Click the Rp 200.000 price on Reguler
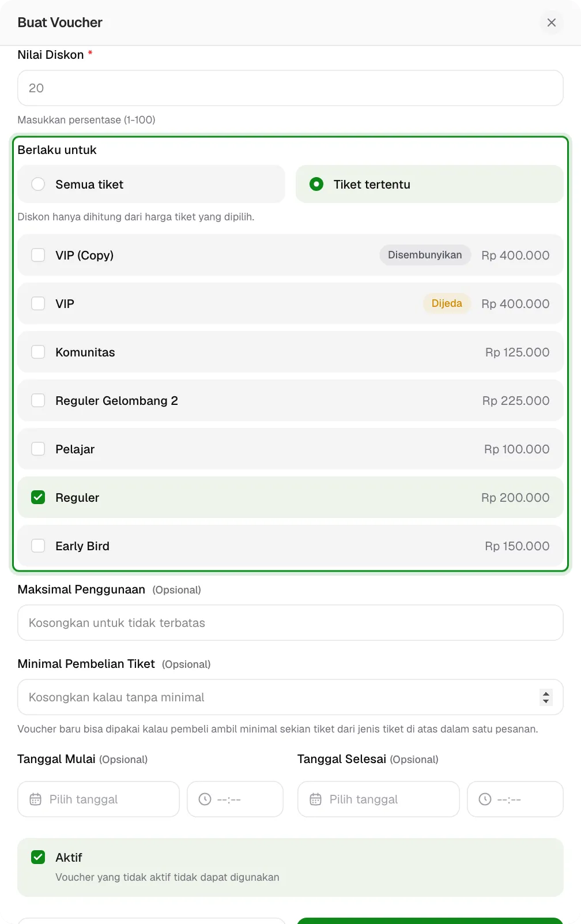 coord(515,498)
